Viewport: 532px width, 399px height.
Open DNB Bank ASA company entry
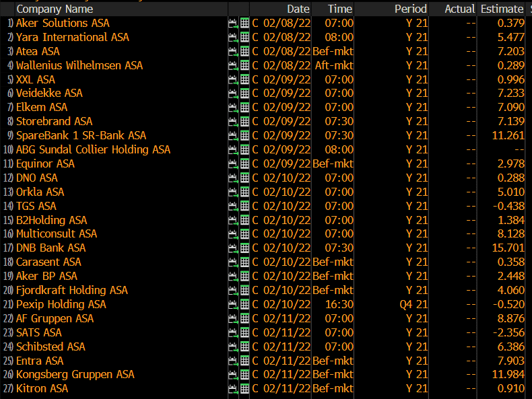click(51, 248)
